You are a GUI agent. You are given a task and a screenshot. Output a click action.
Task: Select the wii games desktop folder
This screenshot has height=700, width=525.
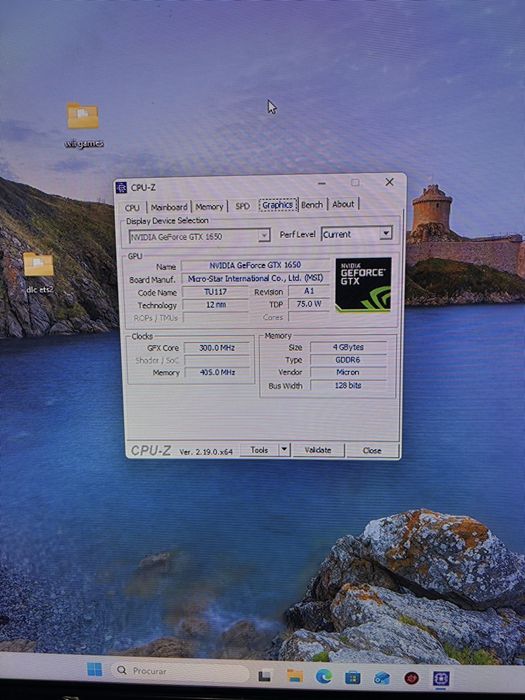83,125
